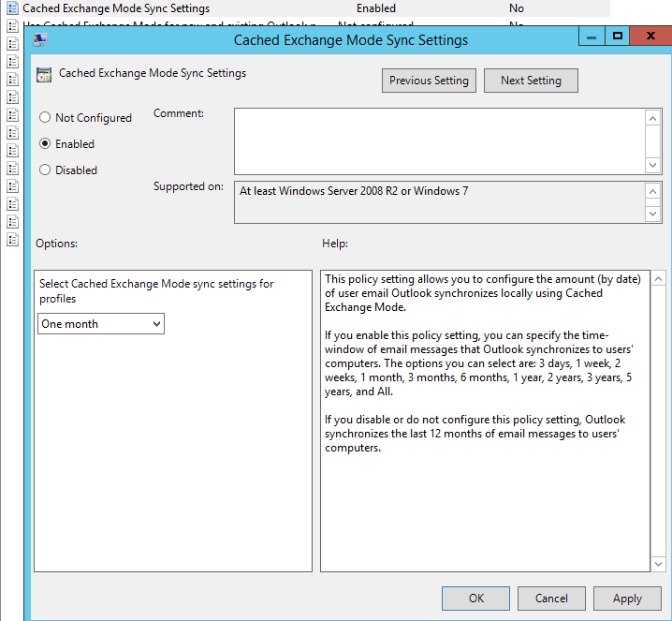The height and width of the screenshot is (621, 672).
Task: Click the 'Select Cached Exchange Mode sync settings' label
Action: coord(156,291)
